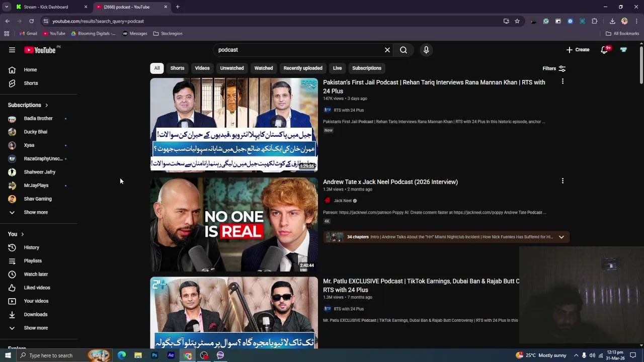Select the Subscriptions filter chip
The height and width of the screenshot is (362, 644).
pos(367,68)
